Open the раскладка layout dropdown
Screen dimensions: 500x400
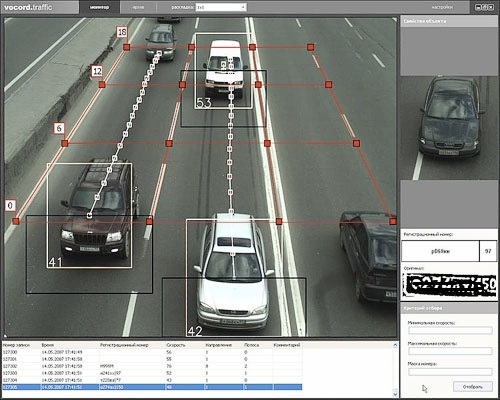[x=221, y=7]
